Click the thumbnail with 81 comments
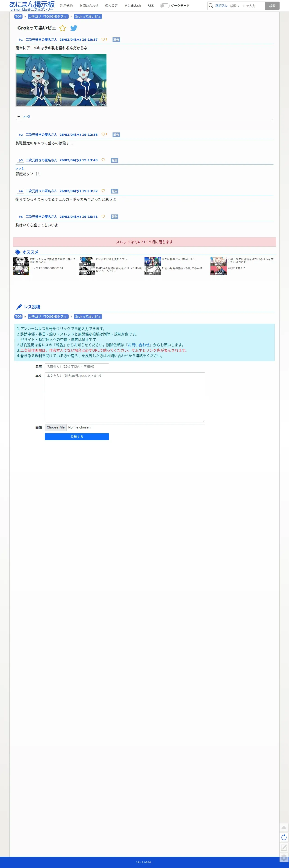 coord(21,262)
